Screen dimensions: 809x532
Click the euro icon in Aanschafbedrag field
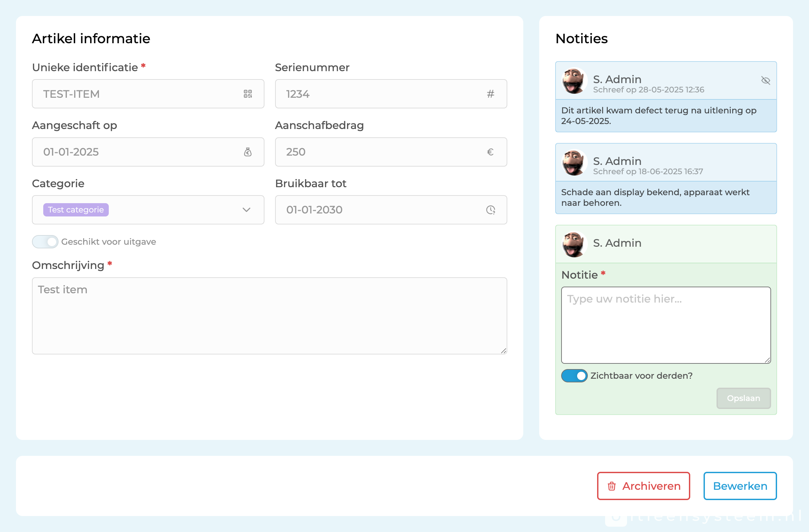click(490, 152)
